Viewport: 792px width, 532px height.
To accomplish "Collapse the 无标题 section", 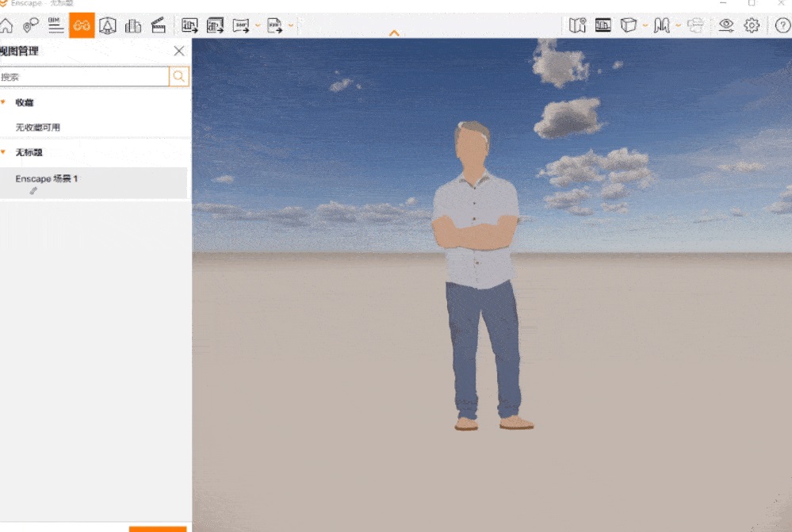I will coord(3,151).
